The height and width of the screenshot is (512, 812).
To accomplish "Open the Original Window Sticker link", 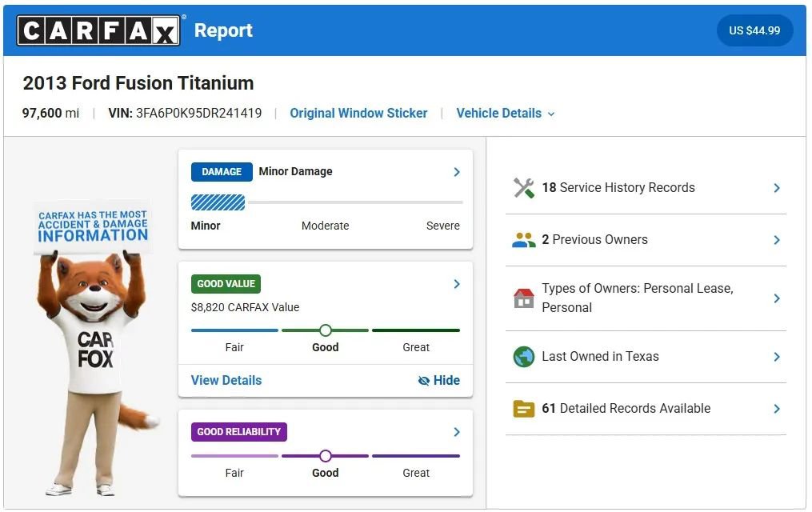I will click(x=358, y=113).
